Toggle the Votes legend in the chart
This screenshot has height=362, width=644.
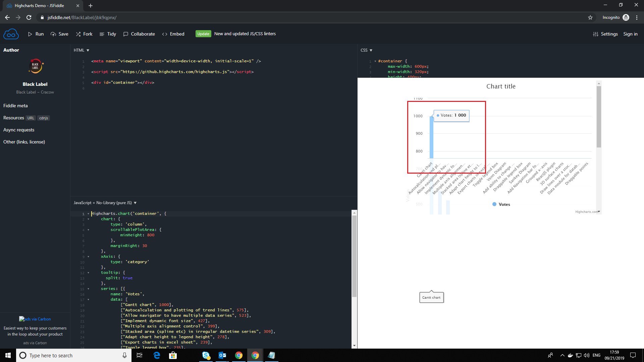point(501,204)
